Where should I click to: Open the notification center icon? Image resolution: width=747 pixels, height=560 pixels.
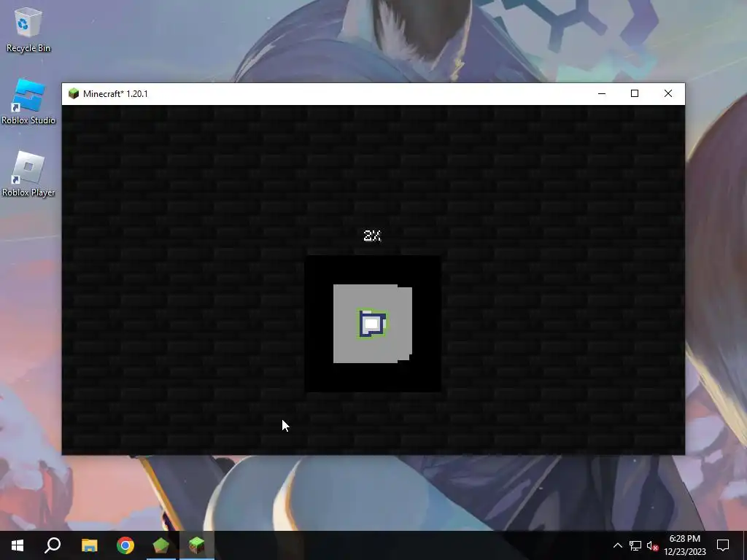point(723,545)
